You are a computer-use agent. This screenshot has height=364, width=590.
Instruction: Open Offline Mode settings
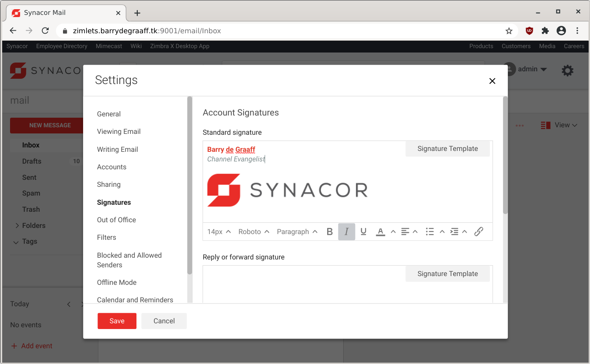[117, 283]
